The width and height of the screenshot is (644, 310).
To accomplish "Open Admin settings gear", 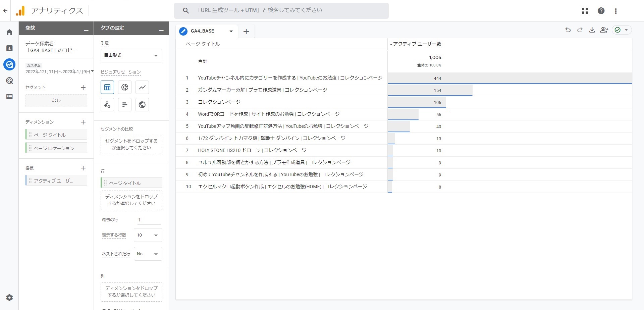I will [x=9, y=298].
